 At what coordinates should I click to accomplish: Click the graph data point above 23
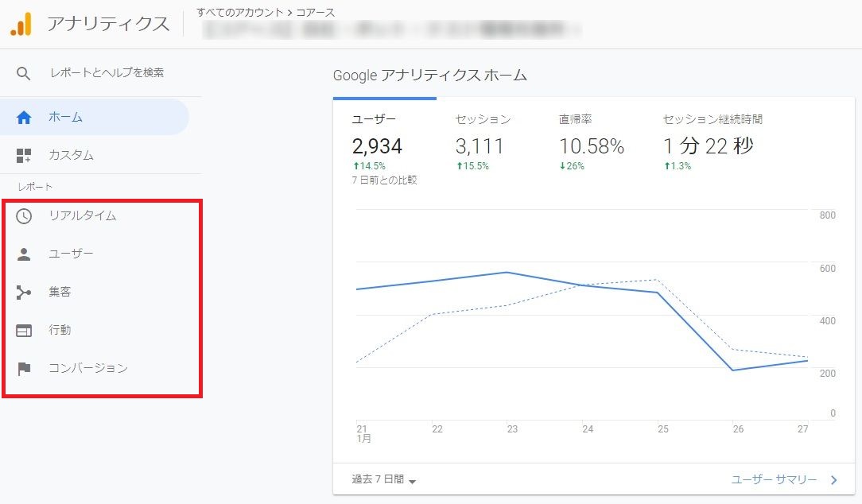point(507,272)
